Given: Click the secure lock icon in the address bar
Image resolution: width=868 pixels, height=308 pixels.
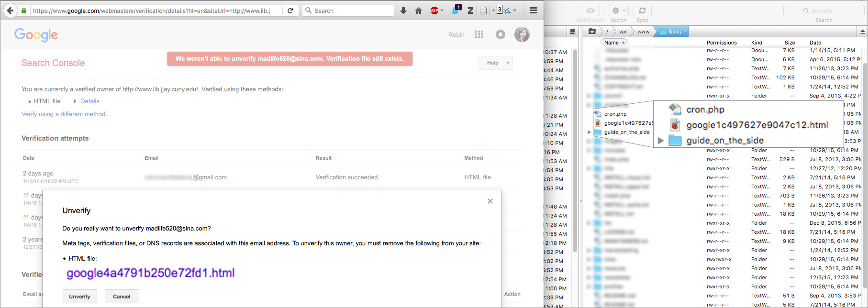Looking at the screenshot, I should point(24,11).
